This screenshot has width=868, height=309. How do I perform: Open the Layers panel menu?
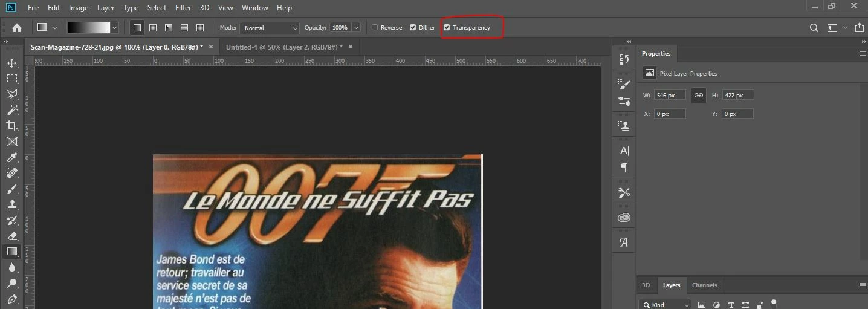pyautogui.click(x=863, y=285)
